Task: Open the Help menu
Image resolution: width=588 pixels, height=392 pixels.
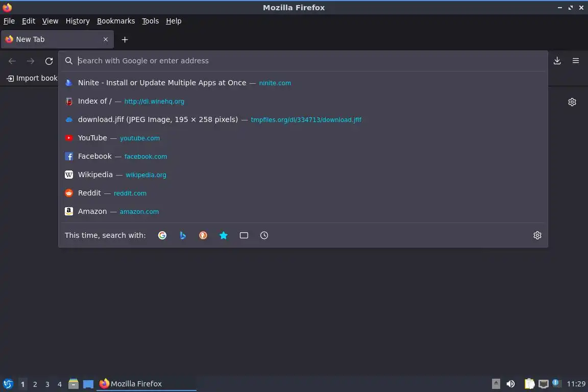Action: click(174, 21)
